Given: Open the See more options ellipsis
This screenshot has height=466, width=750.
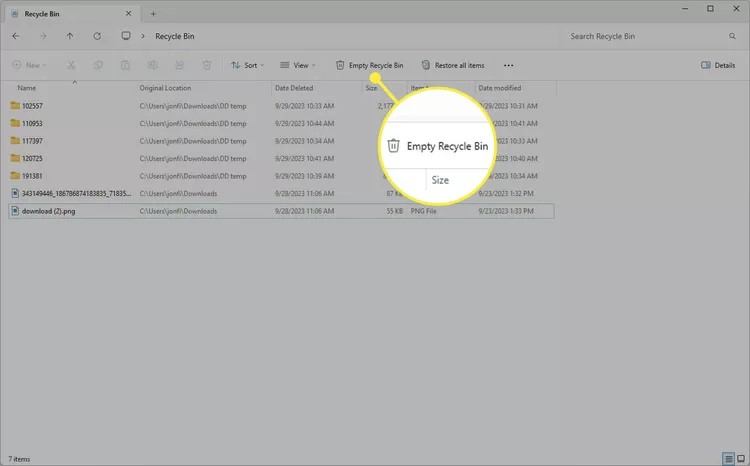Looking at the screenshot, I should click(509, 65).
